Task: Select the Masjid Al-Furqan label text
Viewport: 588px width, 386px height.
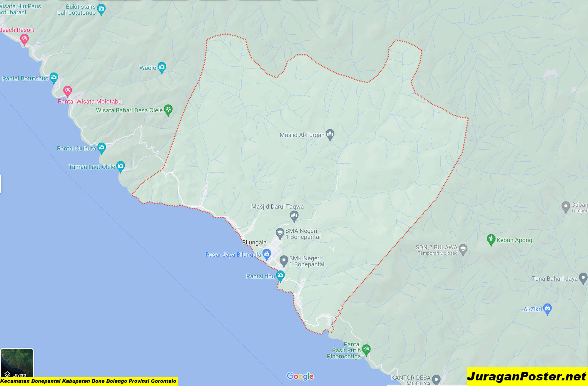Action: pyautogui.click(x=302, y=135)
